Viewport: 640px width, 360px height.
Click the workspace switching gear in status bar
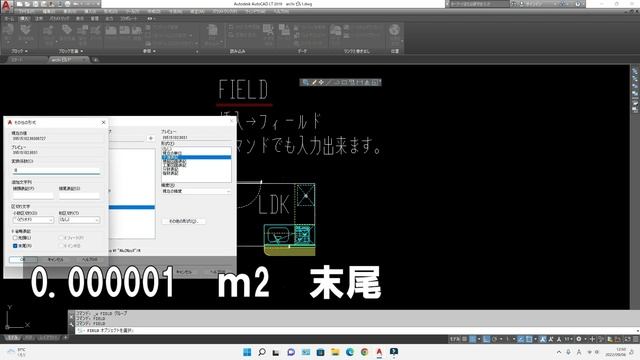[x=579, y=339]
